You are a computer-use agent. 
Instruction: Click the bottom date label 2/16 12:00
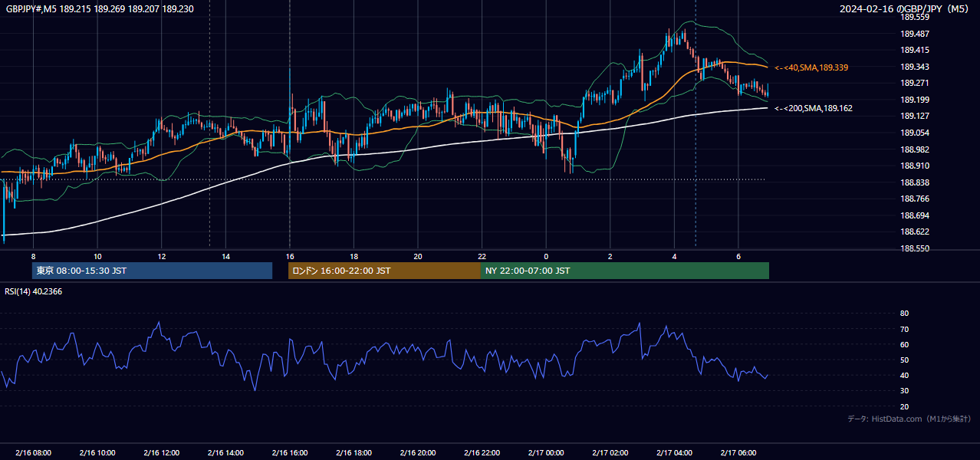click(x=161, y=452)
